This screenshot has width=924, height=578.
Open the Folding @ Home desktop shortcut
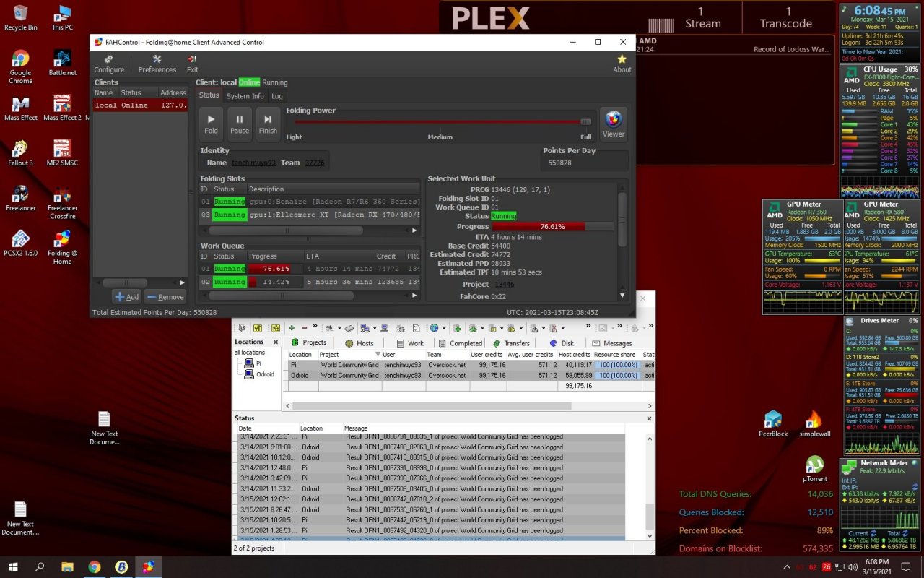click(x=62, y=246)
